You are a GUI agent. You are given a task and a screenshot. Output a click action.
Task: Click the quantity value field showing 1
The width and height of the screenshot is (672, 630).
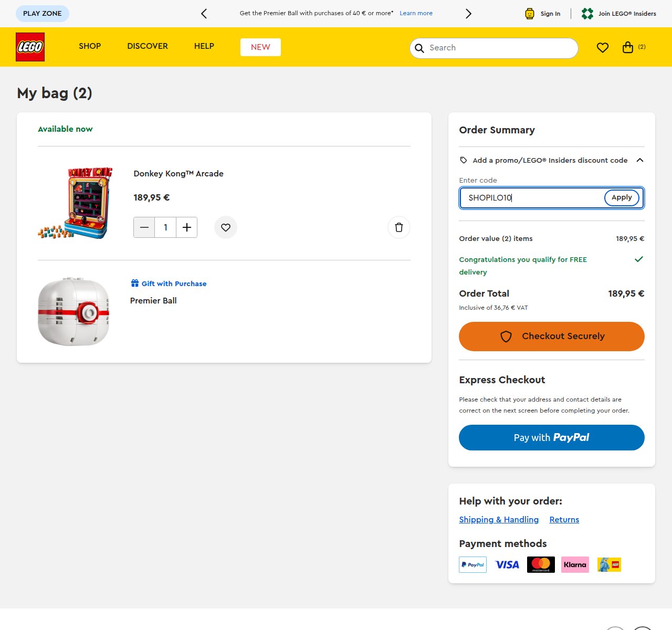pyautogui.click(x=165, y=227)
